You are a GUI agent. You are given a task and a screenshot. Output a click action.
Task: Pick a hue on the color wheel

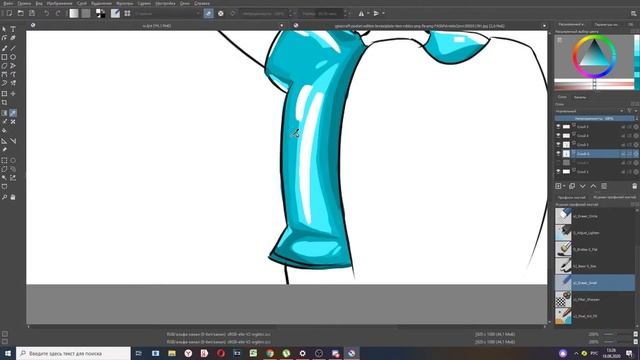[x=594, y=56]
